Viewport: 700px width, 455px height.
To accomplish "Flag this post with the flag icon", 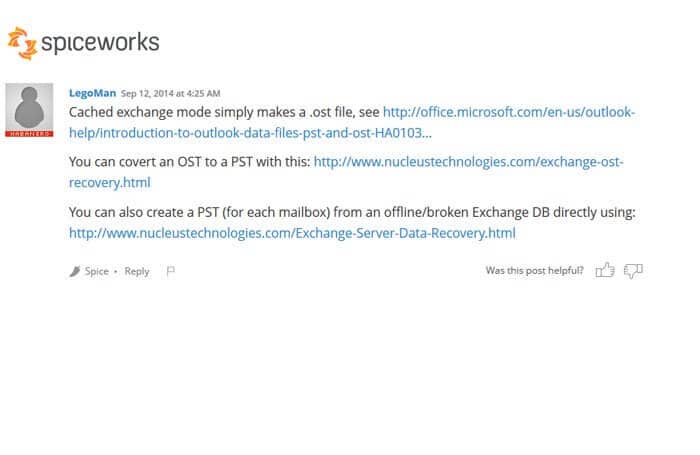I will pos(171,271).
